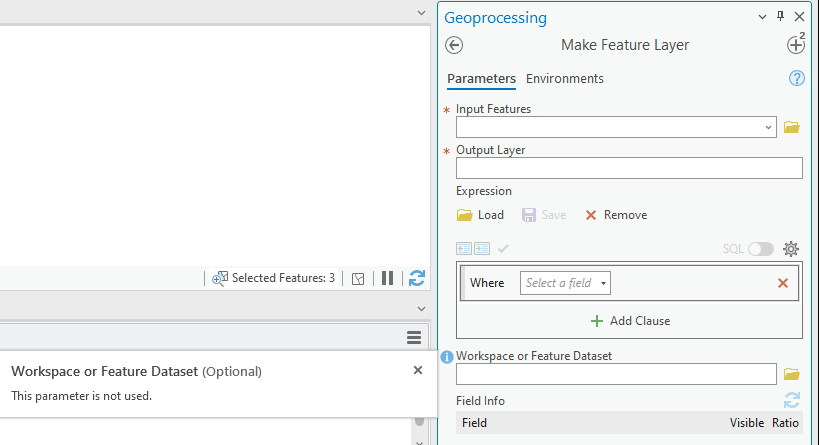
Task: Open the hamburger menu below the map
Action: click(x=414, y=337)
